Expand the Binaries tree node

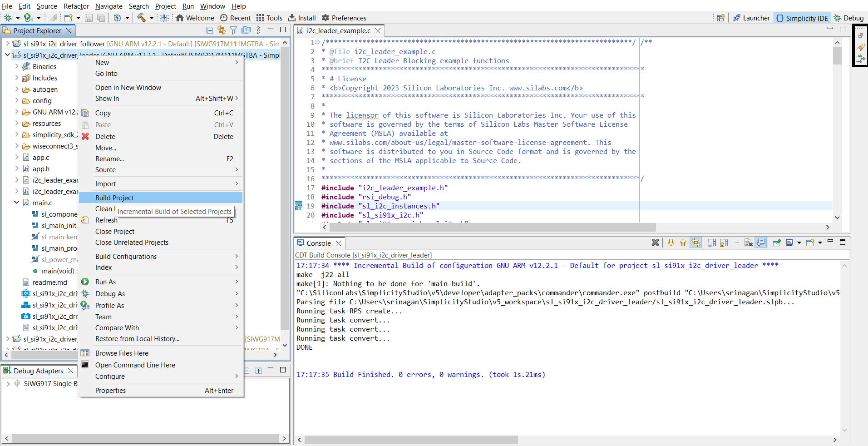click(17, 66)
